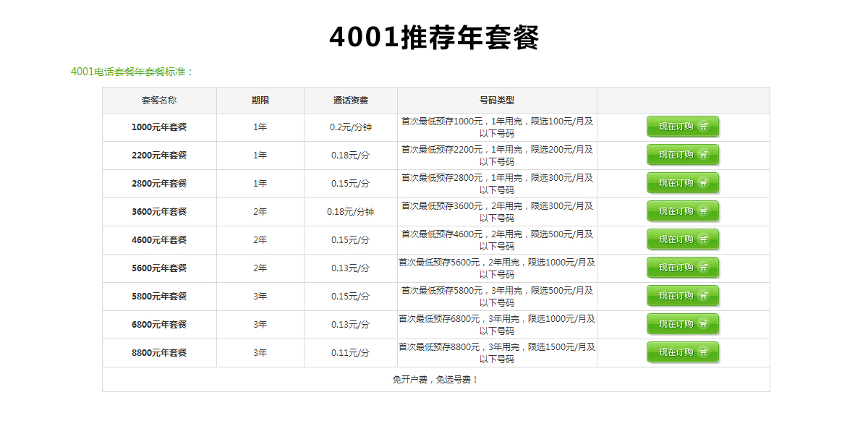Select the 8800元年套餐 package name cell
Screen dimensions: 868x434
(159, 353)
